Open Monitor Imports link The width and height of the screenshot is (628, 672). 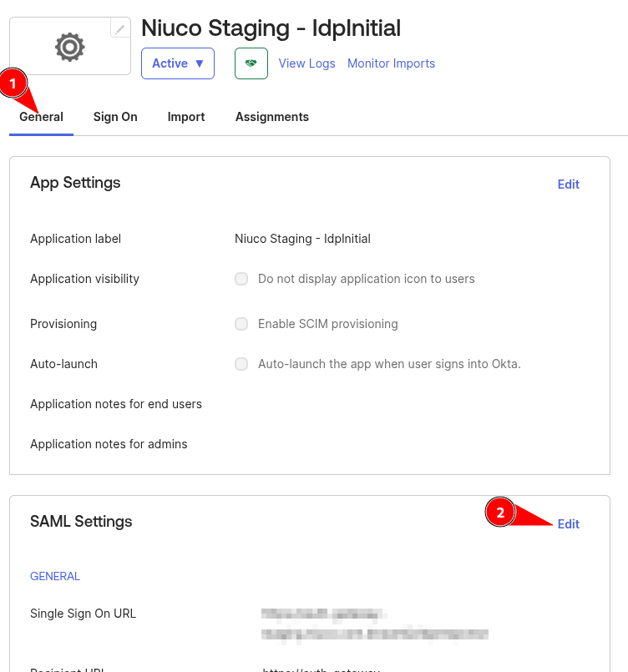(x=391, y=63)
